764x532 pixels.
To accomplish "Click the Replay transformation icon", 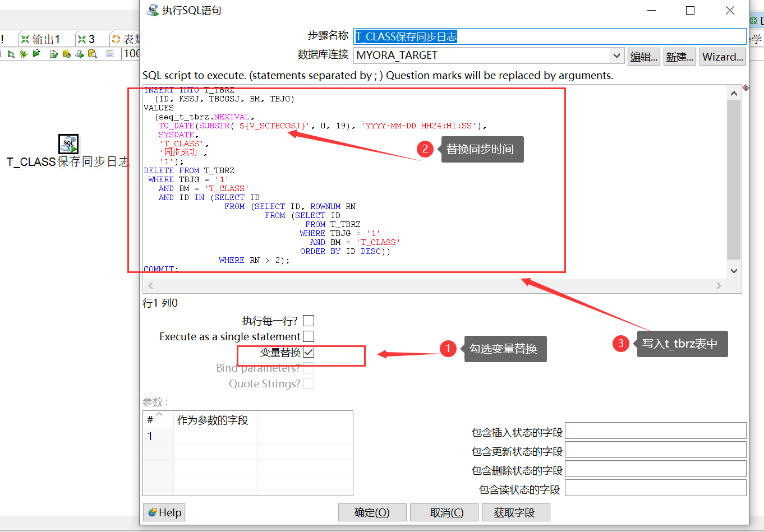I will [x=36, y=53].
